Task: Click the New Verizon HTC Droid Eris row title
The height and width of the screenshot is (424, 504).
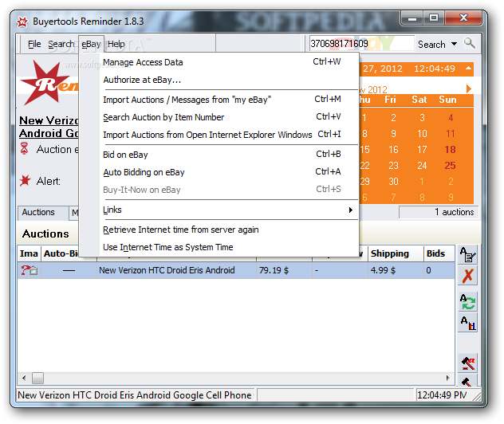Action: click(x=167, y=270)
